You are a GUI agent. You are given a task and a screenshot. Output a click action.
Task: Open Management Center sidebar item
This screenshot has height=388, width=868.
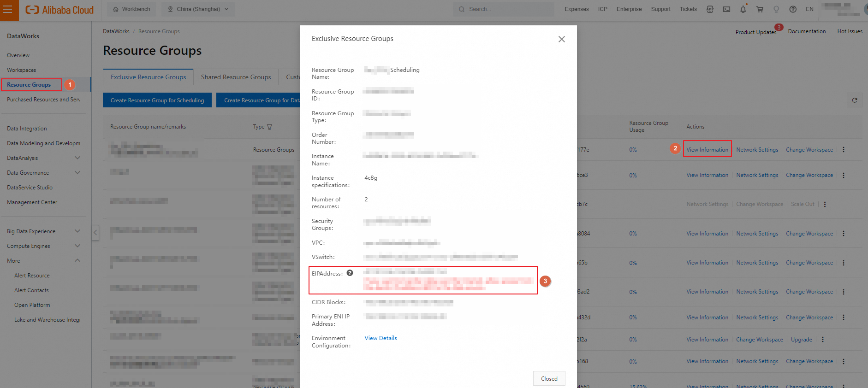coord(32,202)
